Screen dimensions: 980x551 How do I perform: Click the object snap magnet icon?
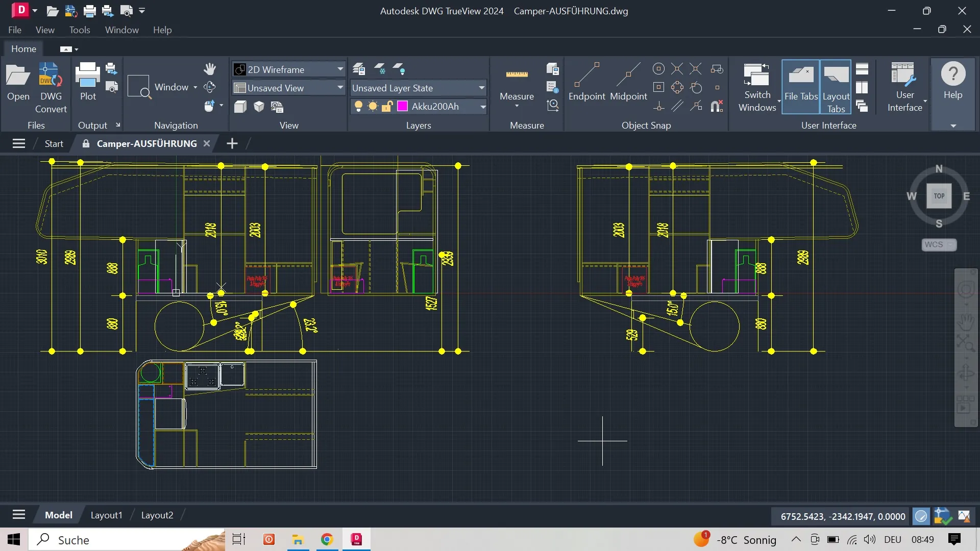pyautogui.click(x=717, y=106)
